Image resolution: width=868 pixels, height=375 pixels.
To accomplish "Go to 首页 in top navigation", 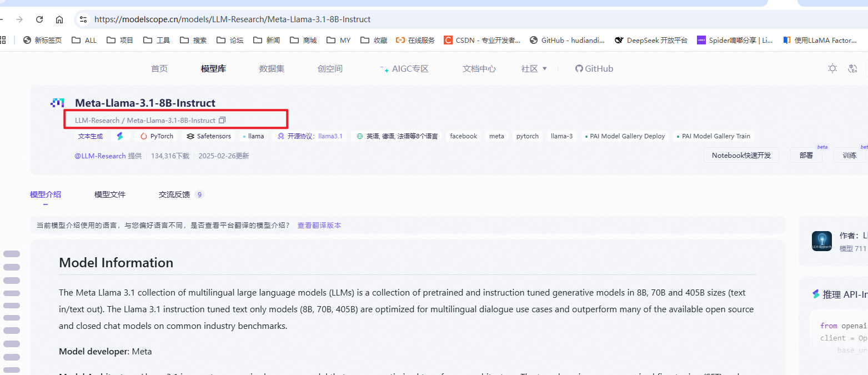I will [159, 69].
